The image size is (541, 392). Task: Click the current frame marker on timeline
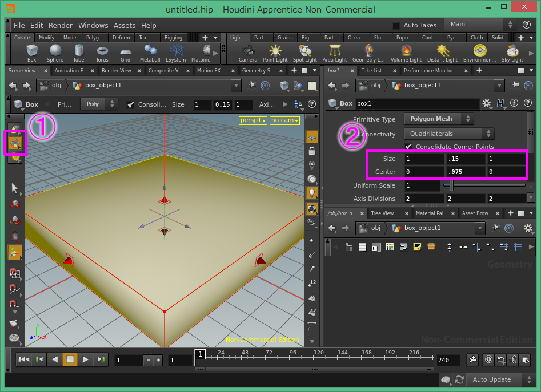coord(200,354)
